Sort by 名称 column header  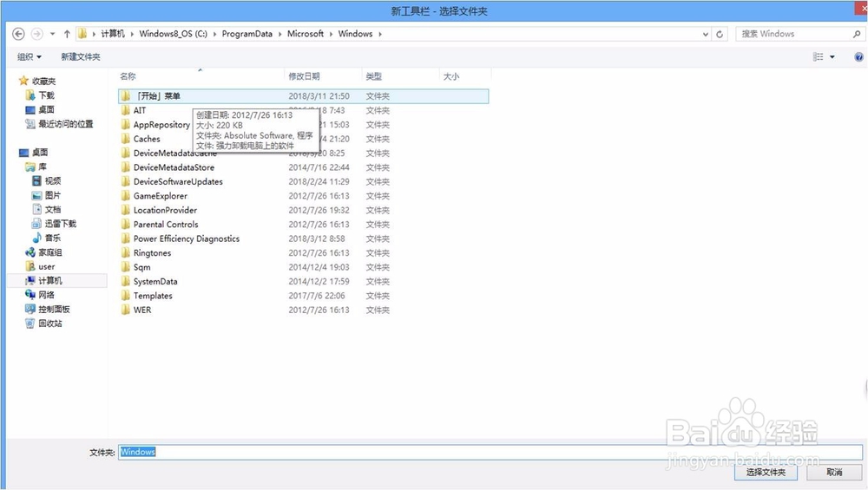pos(128,76)
